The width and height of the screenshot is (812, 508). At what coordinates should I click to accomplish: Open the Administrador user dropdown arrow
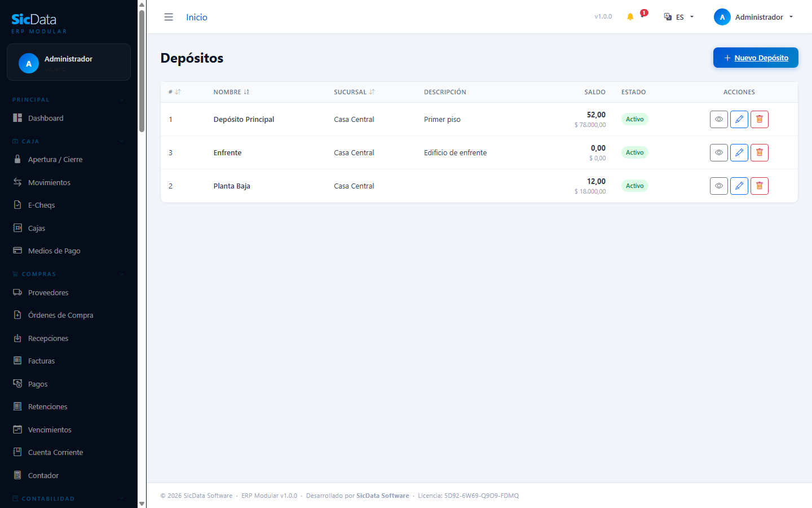(x=791, y=17)
